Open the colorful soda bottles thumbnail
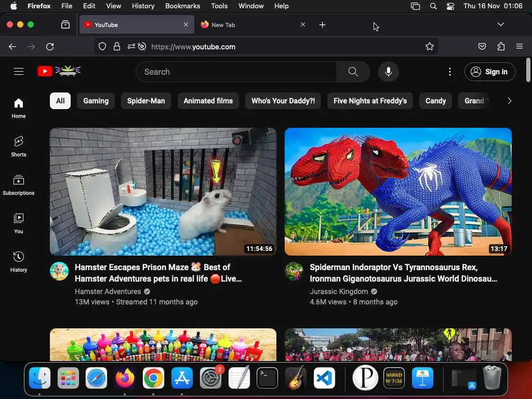 click(163, 345)
